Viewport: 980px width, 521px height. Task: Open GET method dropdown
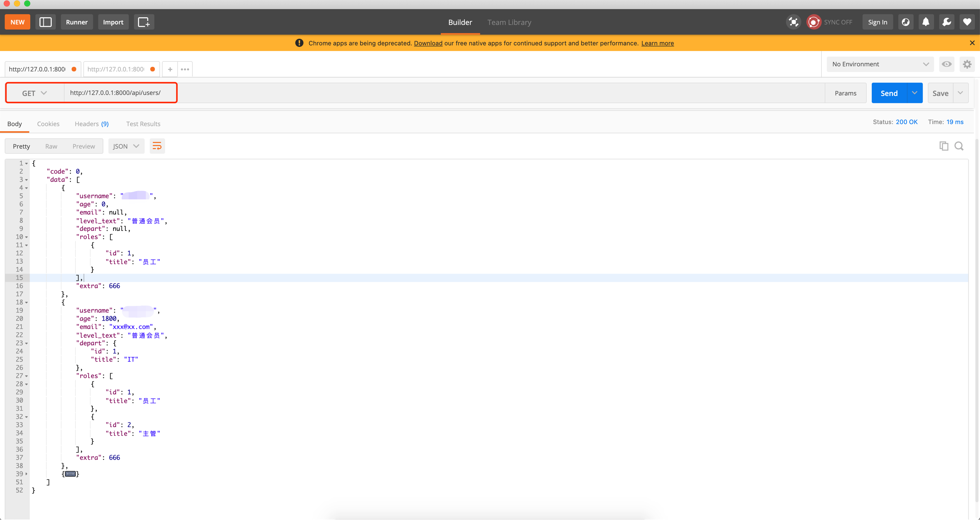click(34, 93)
